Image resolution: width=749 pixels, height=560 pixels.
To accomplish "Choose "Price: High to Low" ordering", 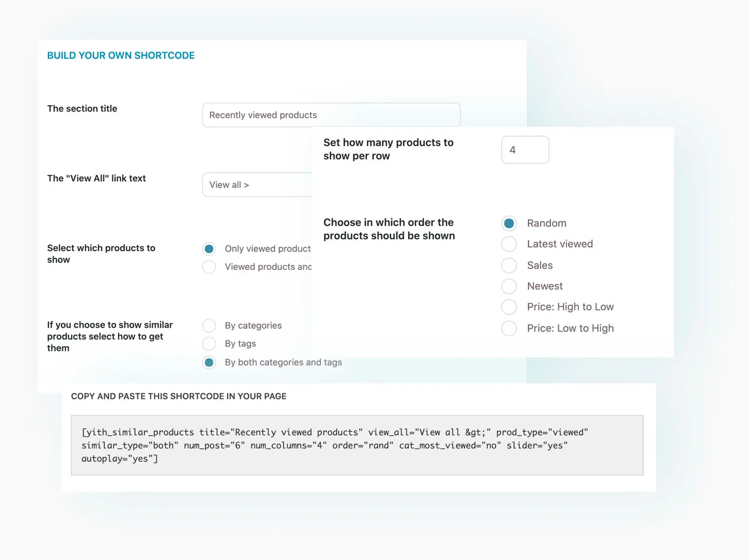I will [509, 307].
